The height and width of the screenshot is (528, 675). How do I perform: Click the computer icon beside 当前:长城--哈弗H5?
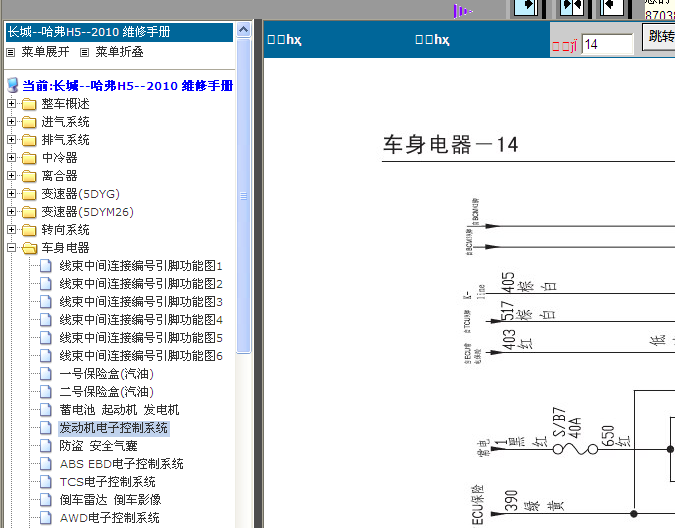point(13,85)
